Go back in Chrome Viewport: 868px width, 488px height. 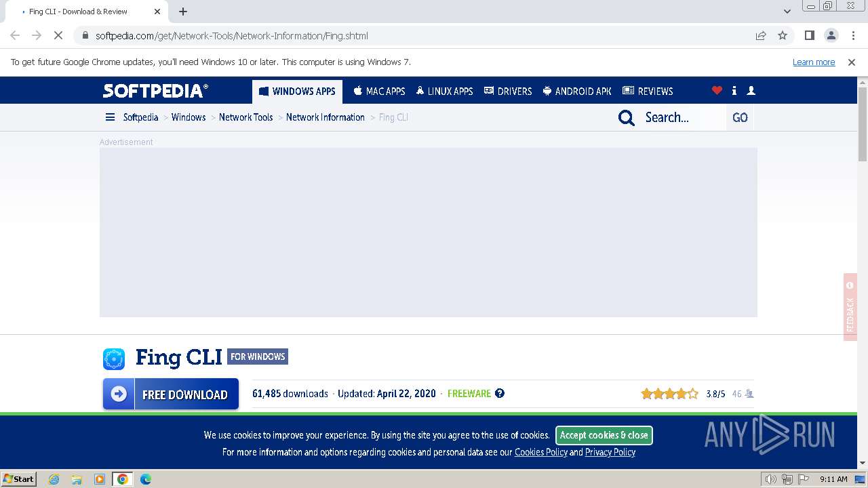(15, 35)
